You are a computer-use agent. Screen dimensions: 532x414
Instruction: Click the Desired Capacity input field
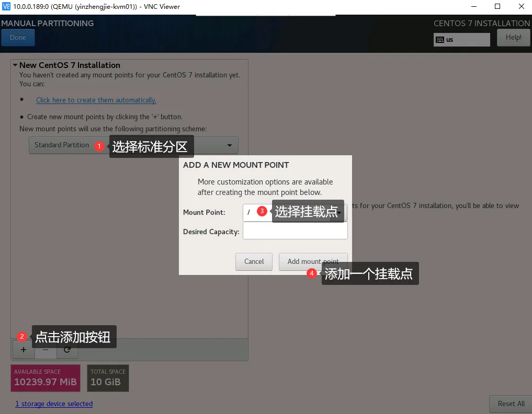[x=295, y=231]
